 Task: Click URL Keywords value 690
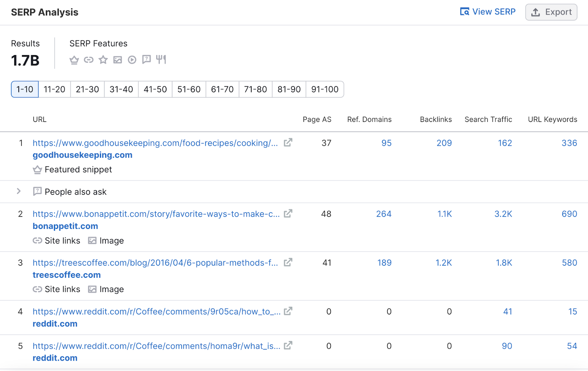(569, 214)
